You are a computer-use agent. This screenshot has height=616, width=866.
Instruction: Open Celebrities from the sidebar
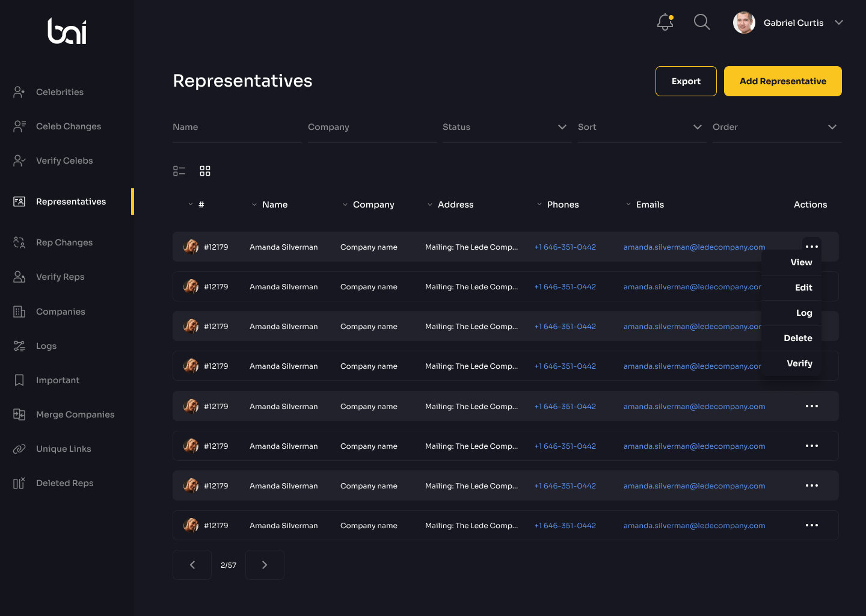[60, 92]
